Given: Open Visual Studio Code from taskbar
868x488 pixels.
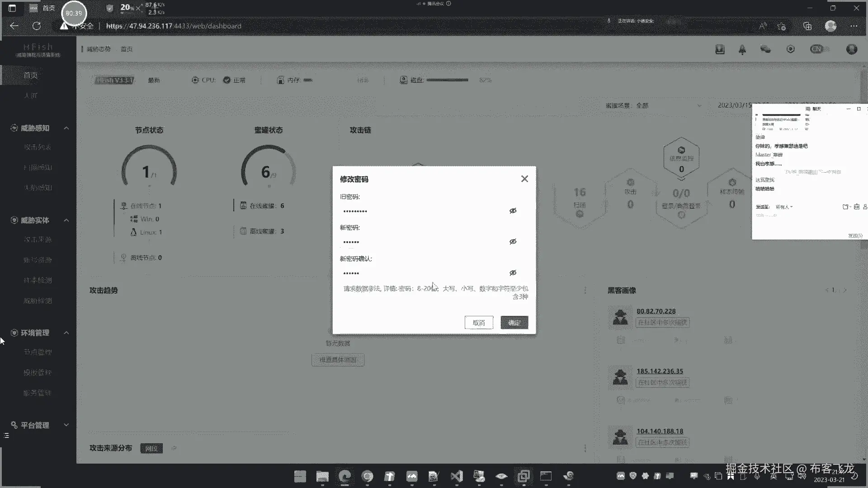Looking at the screenshot, I should click(457, 476).
